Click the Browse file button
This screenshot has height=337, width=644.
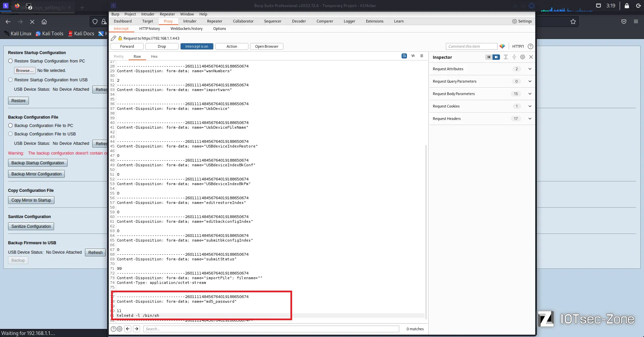click(25, 71)
